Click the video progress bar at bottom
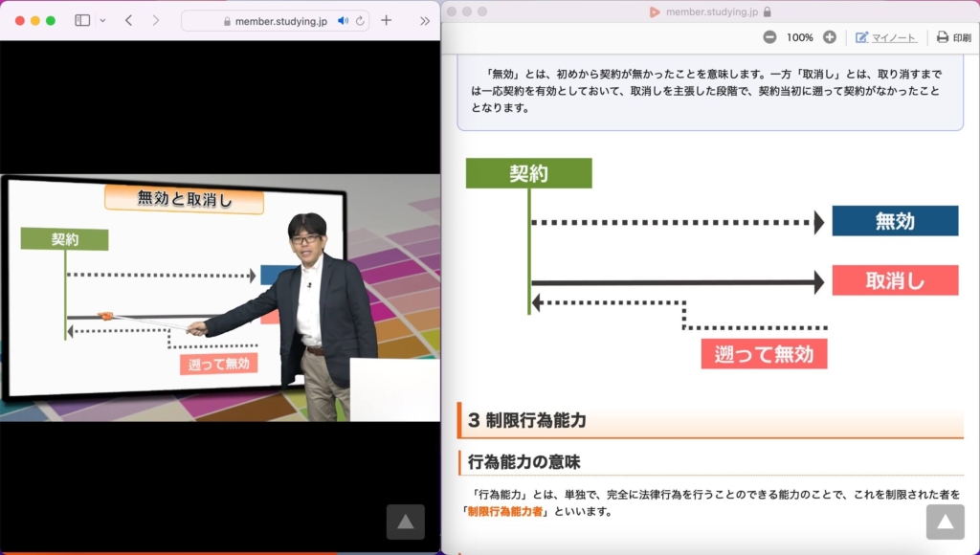This screenshot has width=980, height=555. coord(220,552)
